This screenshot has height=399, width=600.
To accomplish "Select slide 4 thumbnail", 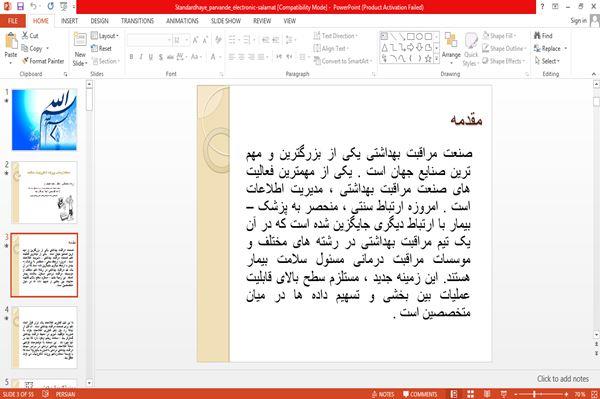I will tap(44, 337).
